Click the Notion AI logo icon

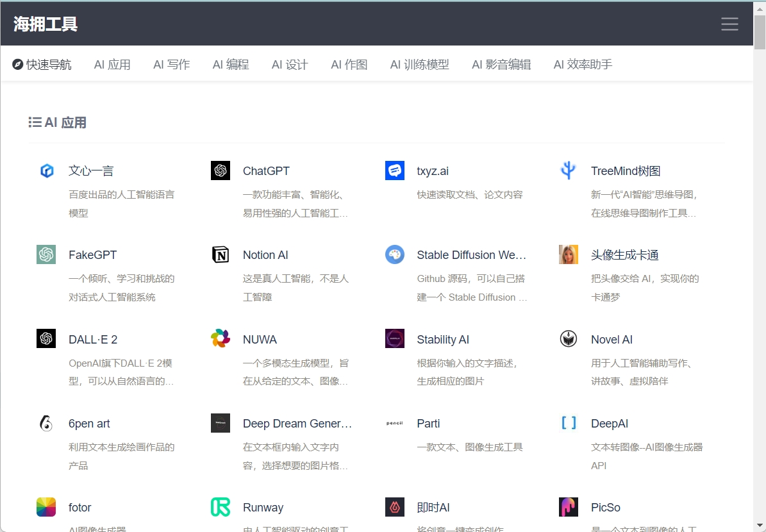pyautogui.click(x=221, y=254)
